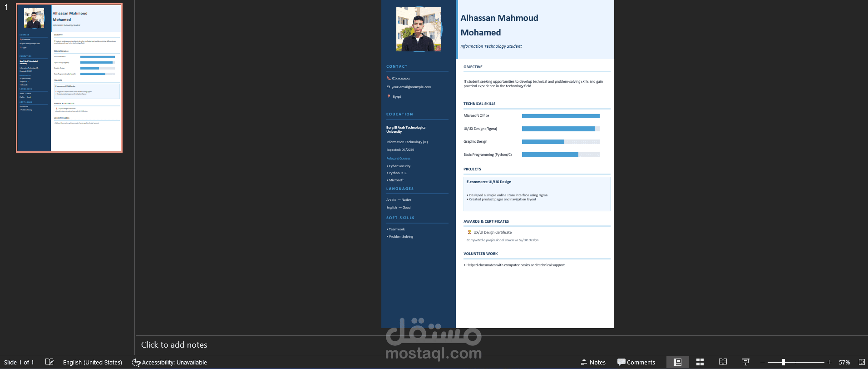The image size is (868, 369).
Task: Click the zoom slider handle
Action: click(x=784, y=362)
